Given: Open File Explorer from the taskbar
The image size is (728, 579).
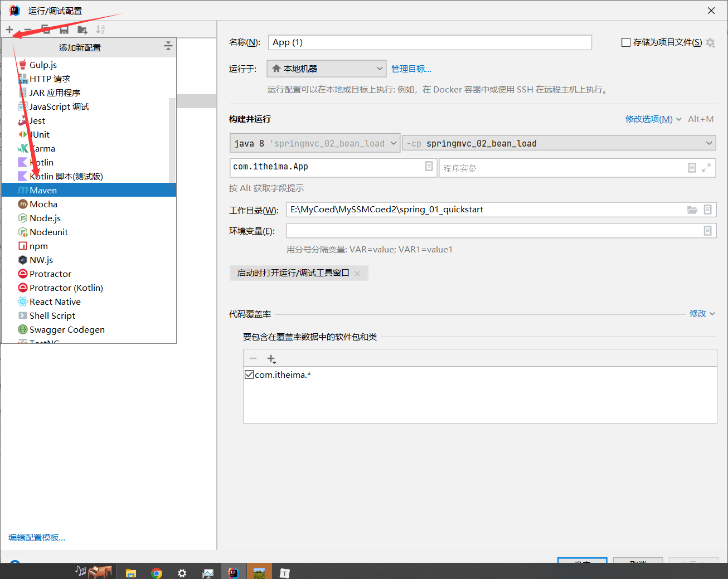Looking at the screenshot, I should (x=131, y=573).
